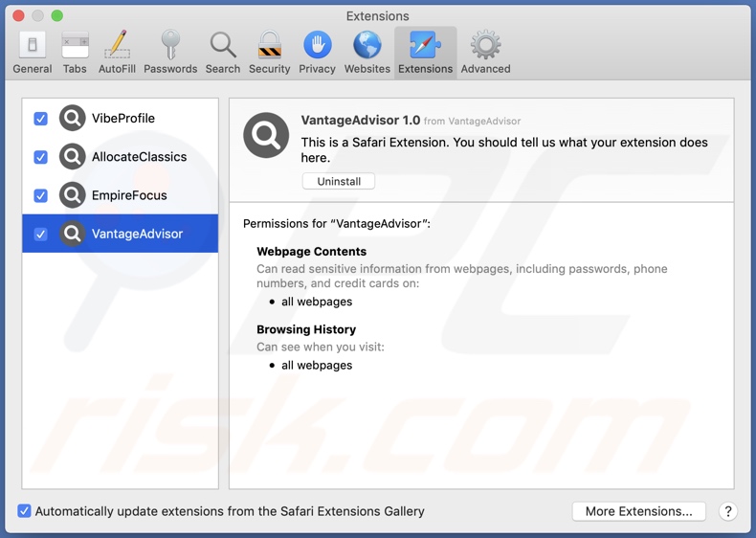The width and height of the screenshot is (756, 538).
Task: Select the VibeProfile extension name
Action: pos(123,118)
